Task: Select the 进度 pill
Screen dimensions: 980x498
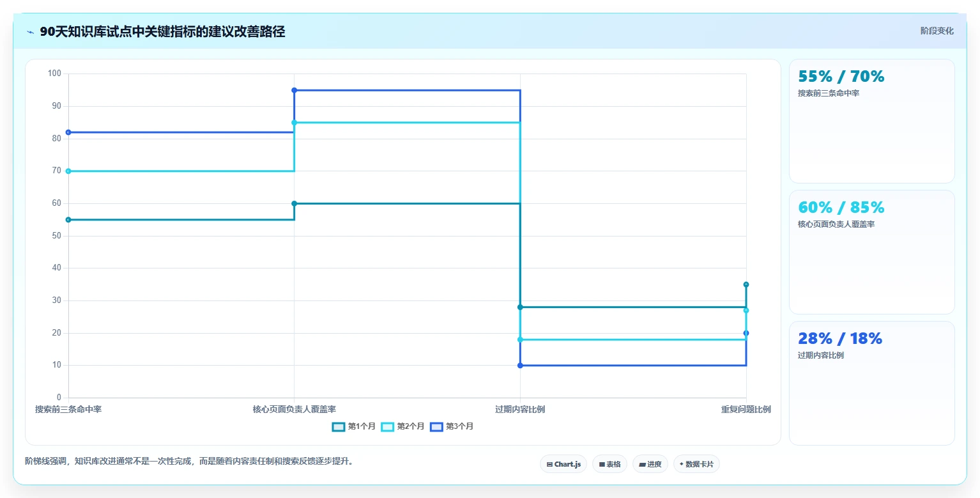Action: pyautogui.click(x=650, y=464)
